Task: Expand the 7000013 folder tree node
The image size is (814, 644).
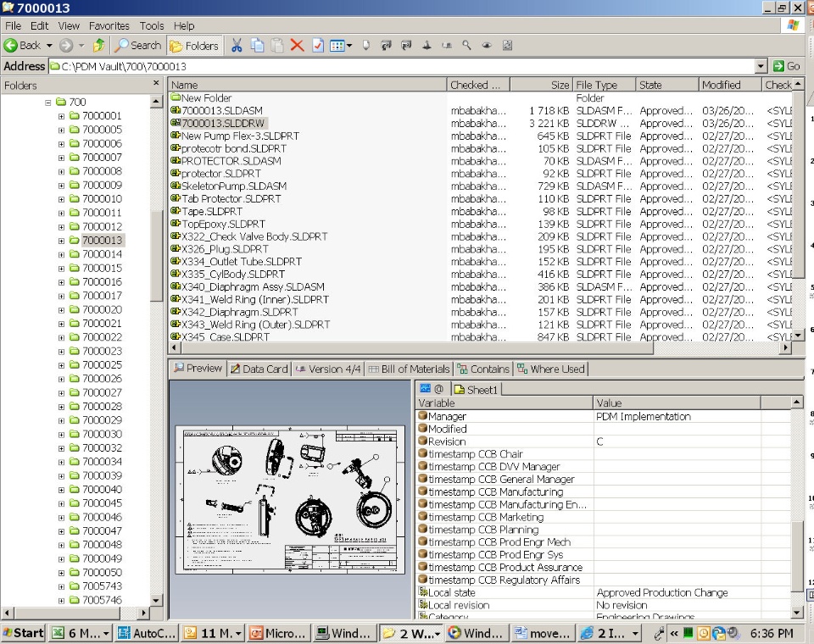Action: click(62, 241)
